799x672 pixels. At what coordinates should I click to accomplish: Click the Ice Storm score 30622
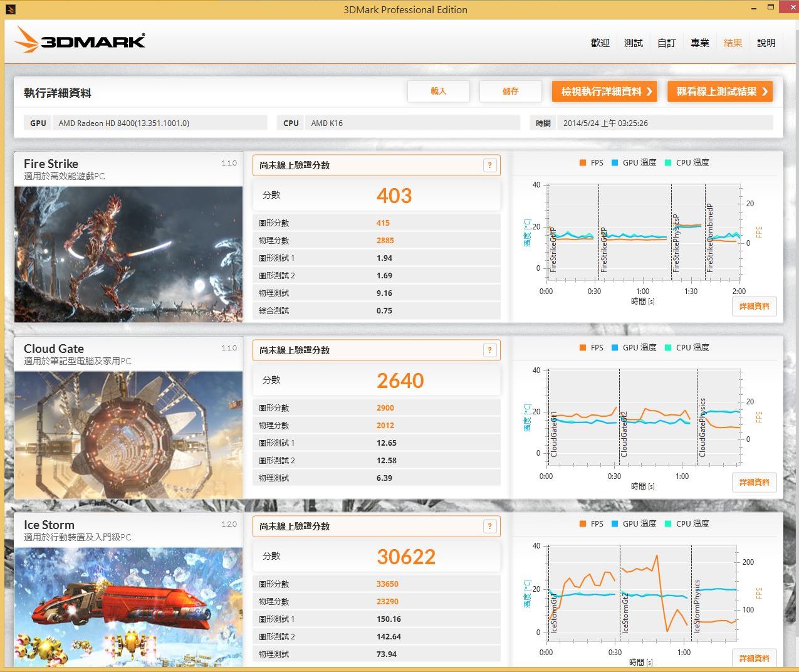(406, 557)
